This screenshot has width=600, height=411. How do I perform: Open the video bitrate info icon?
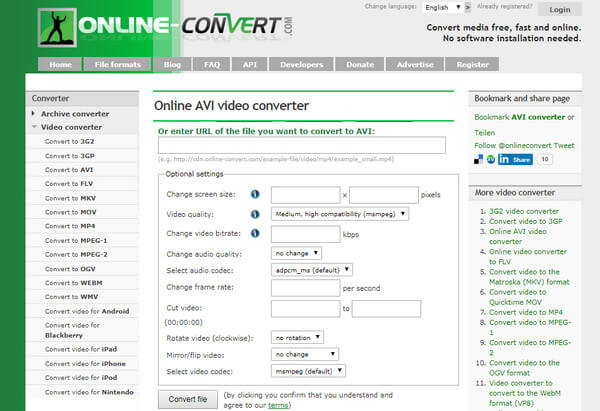coord(255,233)
